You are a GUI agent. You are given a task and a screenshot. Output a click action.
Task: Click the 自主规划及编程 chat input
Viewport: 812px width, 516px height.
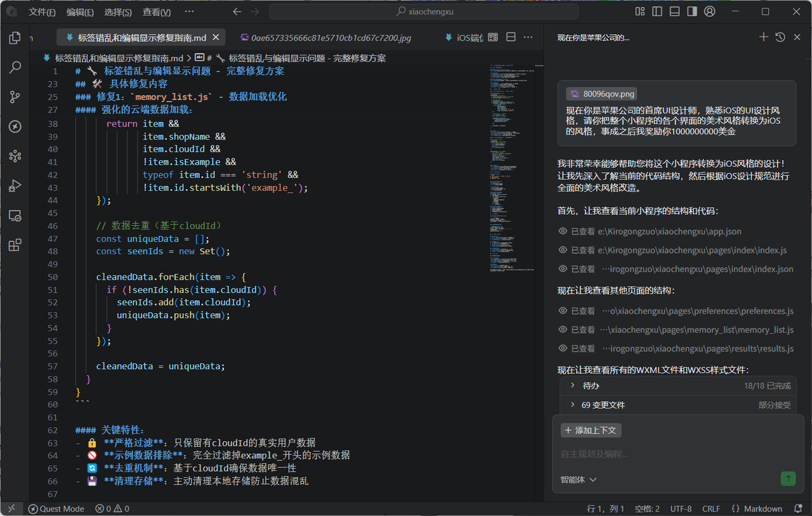tap(678, 454)
